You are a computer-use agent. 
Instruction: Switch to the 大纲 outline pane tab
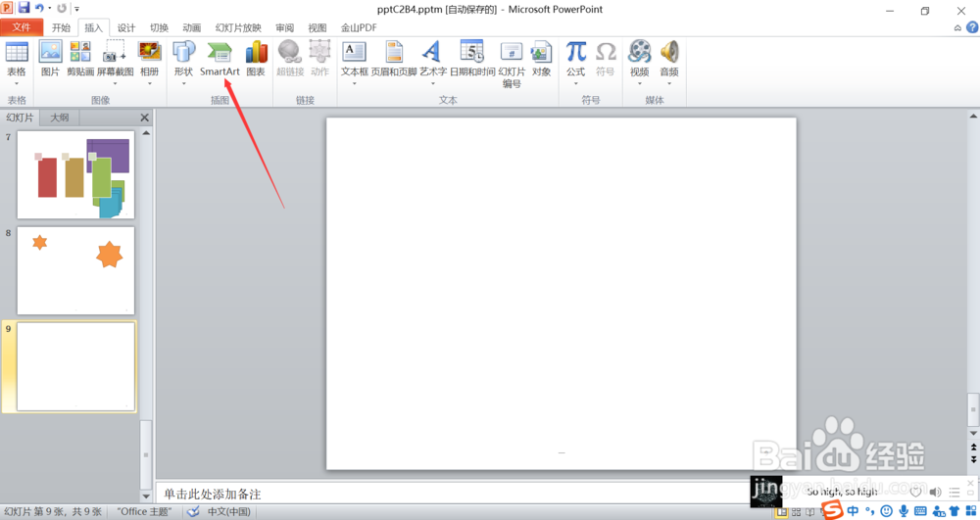click(60, 118)
